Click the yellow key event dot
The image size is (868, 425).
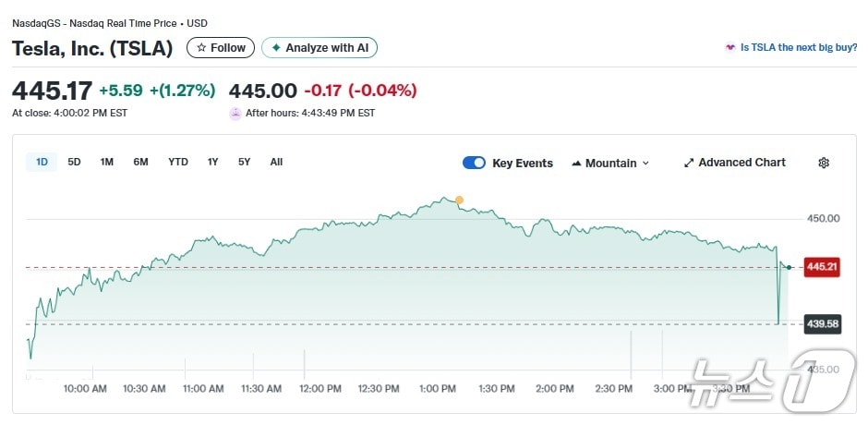(x=459, y=200)
